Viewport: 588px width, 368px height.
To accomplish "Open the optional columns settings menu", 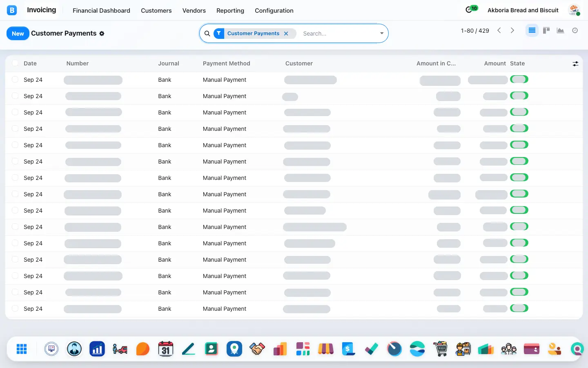I will pyautogui.click(x=575, y=64).
